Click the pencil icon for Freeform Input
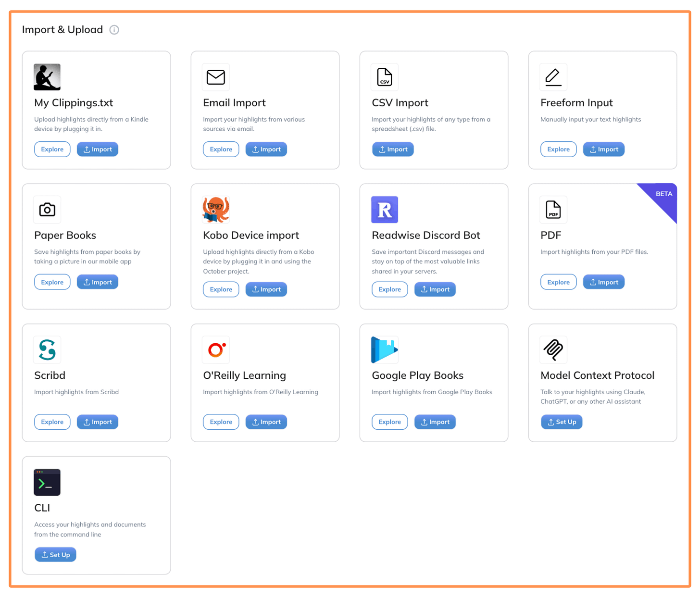 (x=553, y=77)
